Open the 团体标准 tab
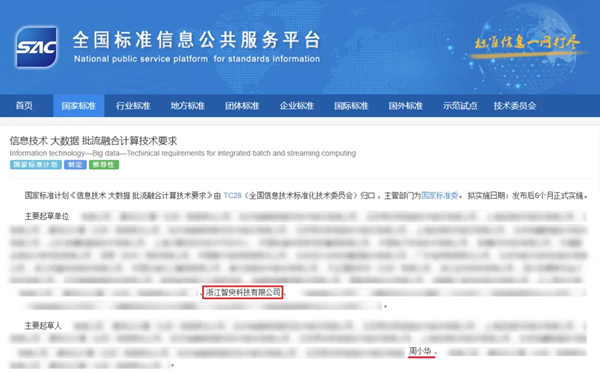This screenshot has width=600, height=373. [x=242, y=106]
